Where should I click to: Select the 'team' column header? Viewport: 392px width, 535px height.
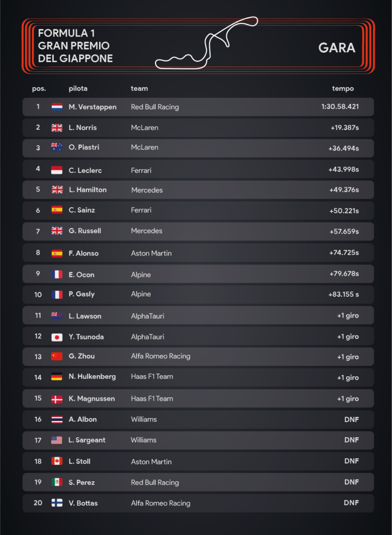139,88
